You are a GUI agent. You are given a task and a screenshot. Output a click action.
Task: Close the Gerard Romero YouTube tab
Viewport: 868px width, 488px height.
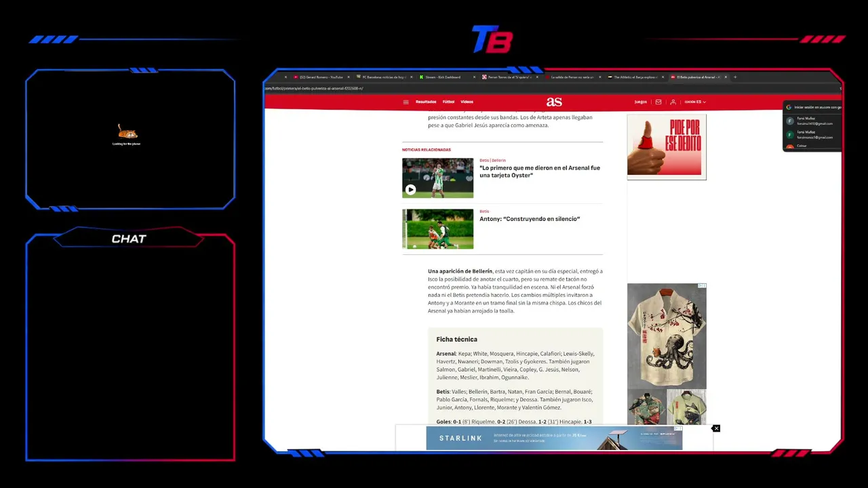tap(349, 77)
